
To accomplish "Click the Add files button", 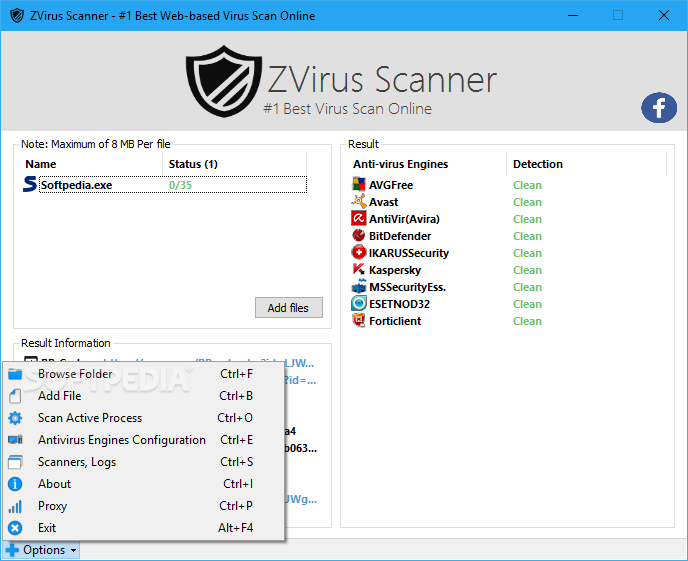I will pyautogui.click(x=289, y=307).
